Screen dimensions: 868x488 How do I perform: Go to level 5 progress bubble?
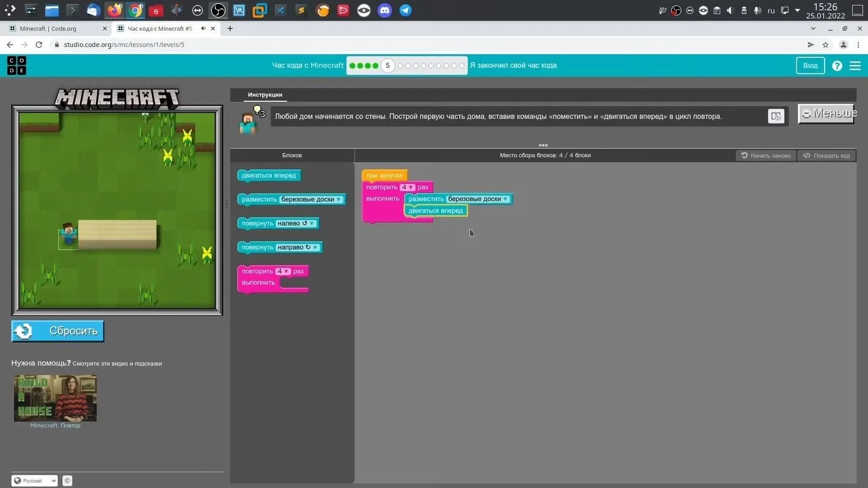[x=388, y=66]
